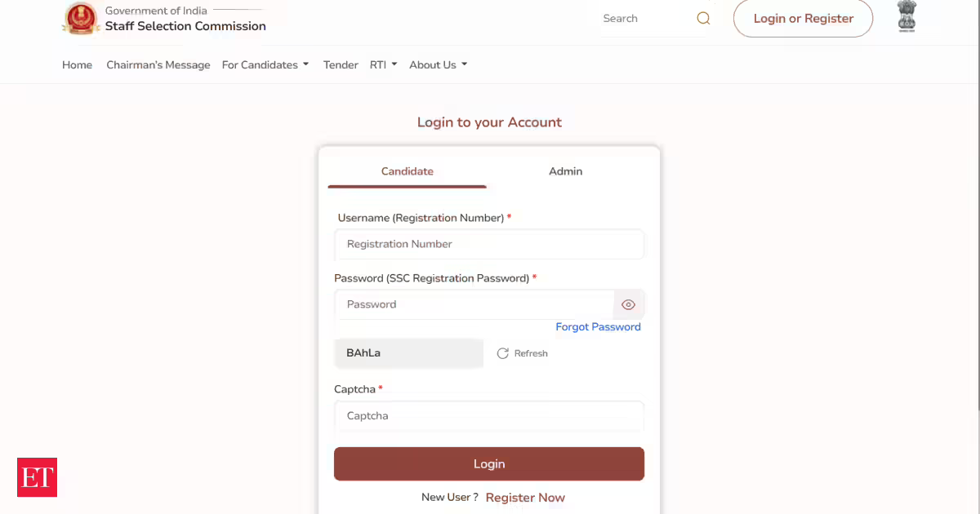This screenshot has width=980, height=514.
Task: Focus the Registration Number input field
Action: 488,244
